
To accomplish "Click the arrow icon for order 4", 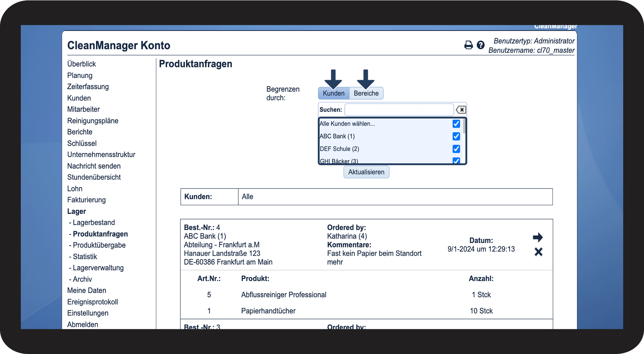I will coord(538,238).
